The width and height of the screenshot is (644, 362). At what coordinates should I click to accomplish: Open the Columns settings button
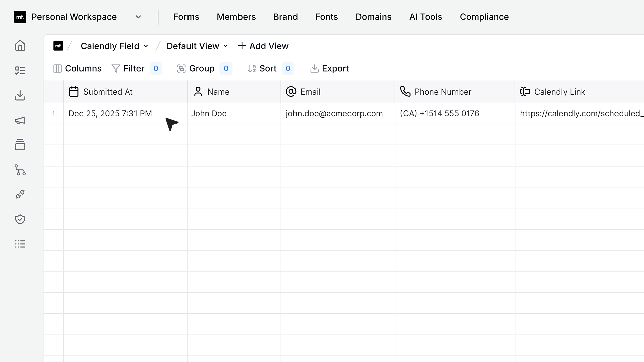(77, 69)
